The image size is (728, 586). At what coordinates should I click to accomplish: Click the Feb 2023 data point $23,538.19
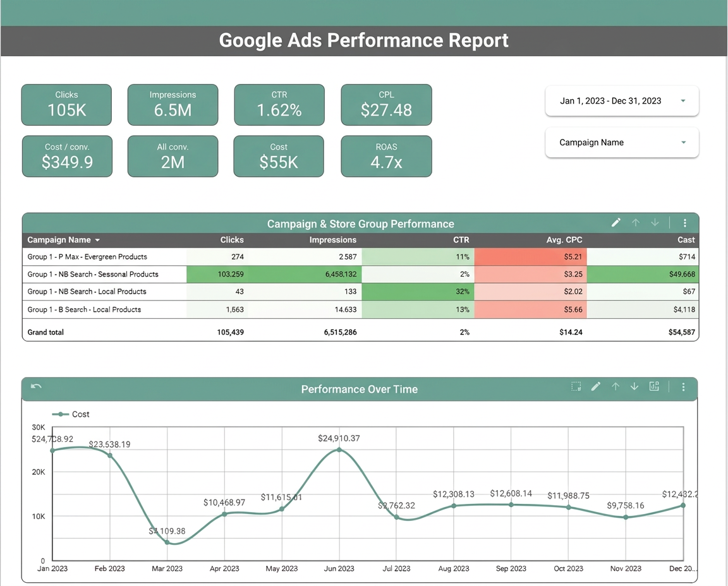click(x=110, y=456)
